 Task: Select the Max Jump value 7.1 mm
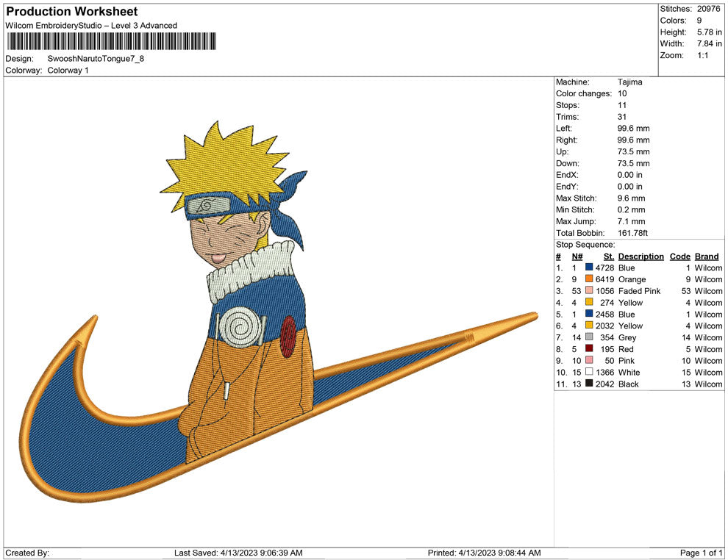(631, 221)
